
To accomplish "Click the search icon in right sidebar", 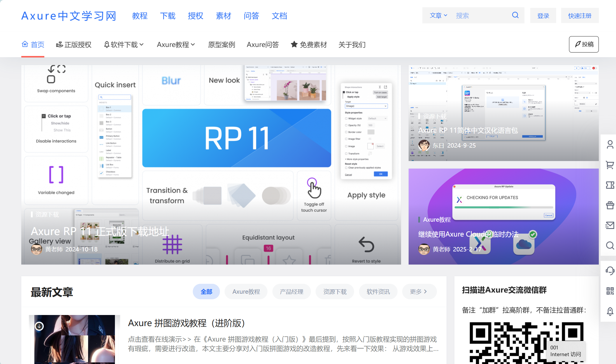I will coord(610,245).
